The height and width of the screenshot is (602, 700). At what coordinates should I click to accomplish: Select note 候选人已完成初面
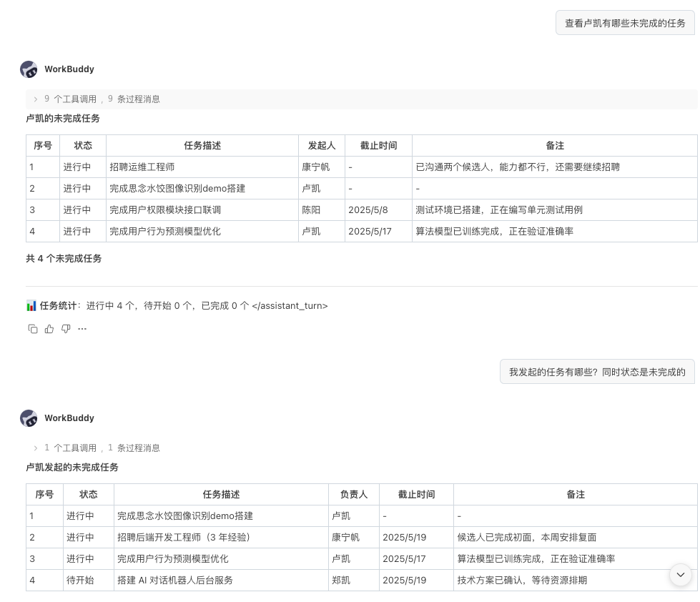click(575, 537)
